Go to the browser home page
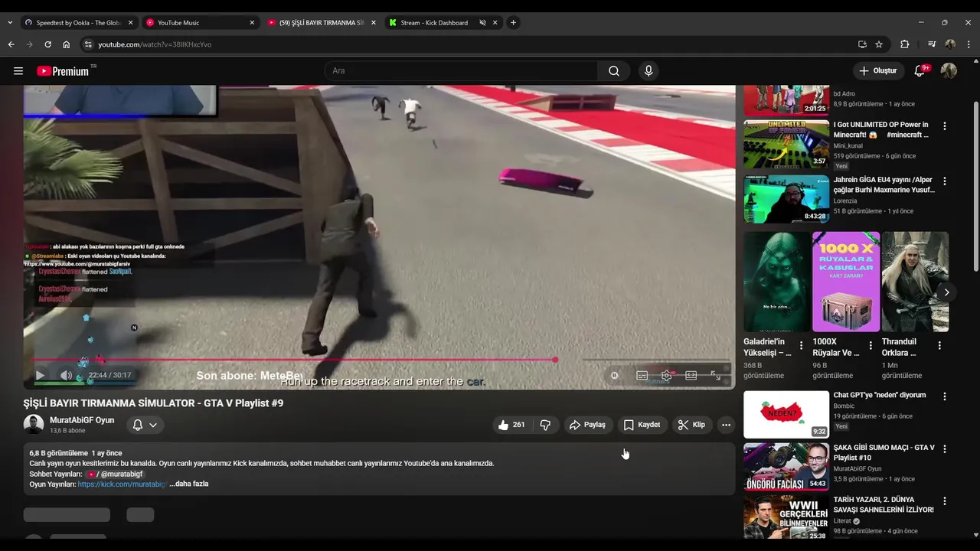 point(67,44)
